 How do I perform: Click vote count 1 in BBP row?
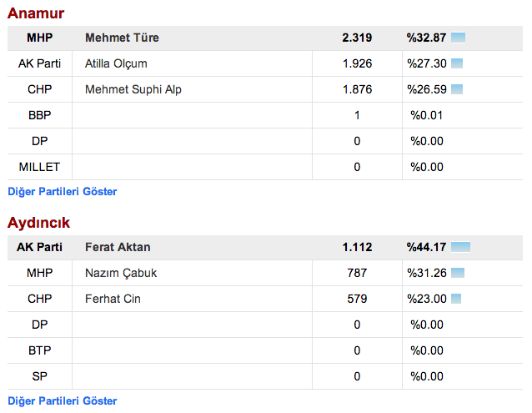357,115
